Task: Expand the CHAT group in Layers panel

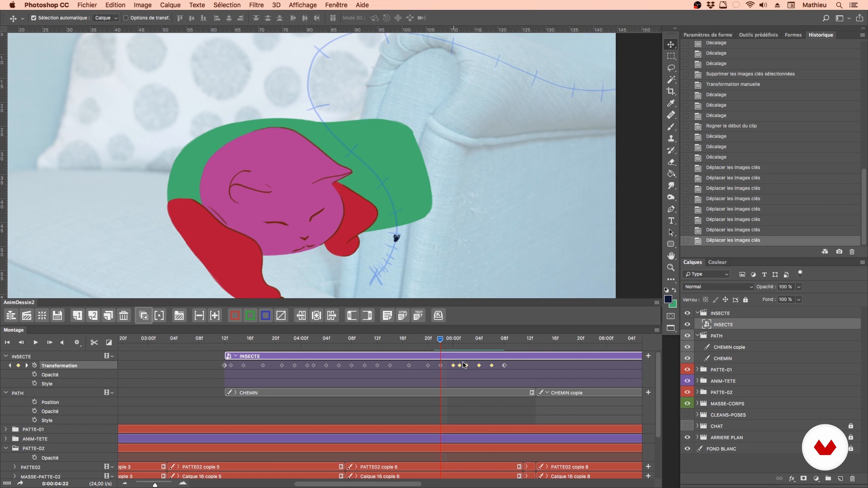Action: tap(697, 426)
